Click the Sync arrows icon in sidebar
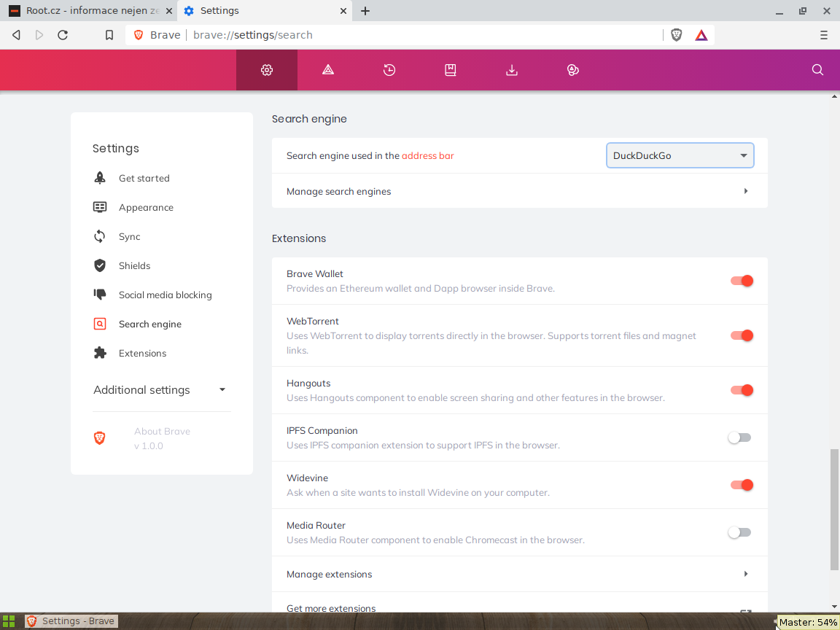 point(100,236)
